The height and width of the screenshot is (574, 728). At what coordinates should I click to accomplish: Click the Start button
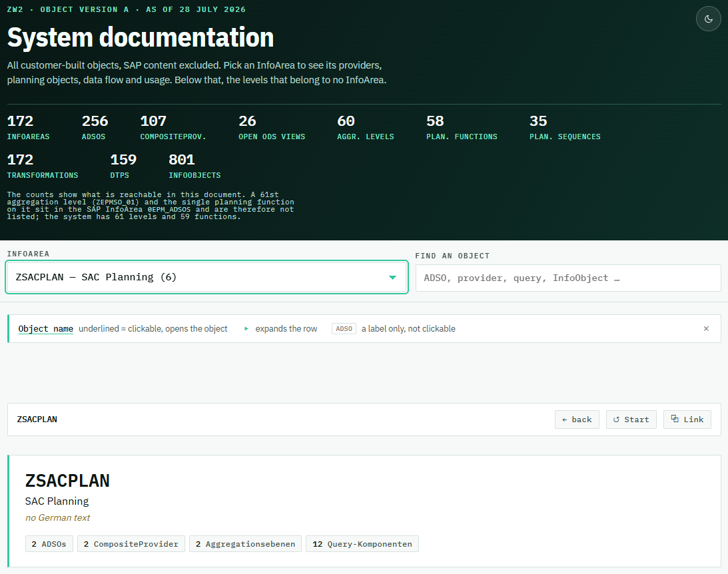[631, 420]
